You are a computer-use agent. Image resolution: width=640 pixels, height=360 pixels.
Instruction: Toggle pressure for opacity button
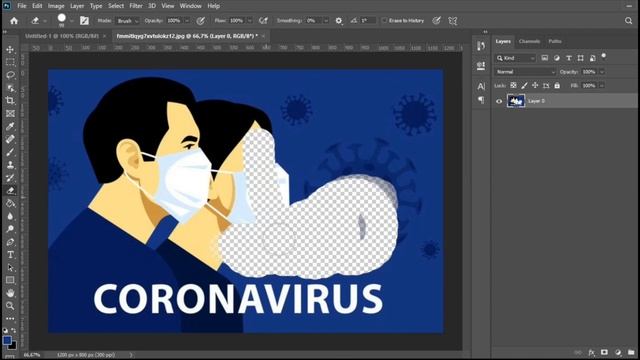point(201,20)
